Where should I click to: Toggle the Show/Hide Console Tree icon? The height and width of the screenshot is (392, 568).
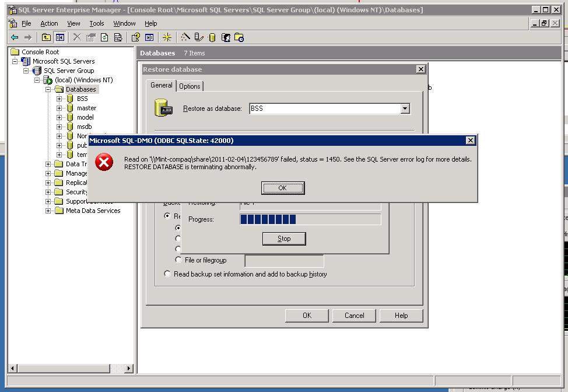(x=59, y=37)
